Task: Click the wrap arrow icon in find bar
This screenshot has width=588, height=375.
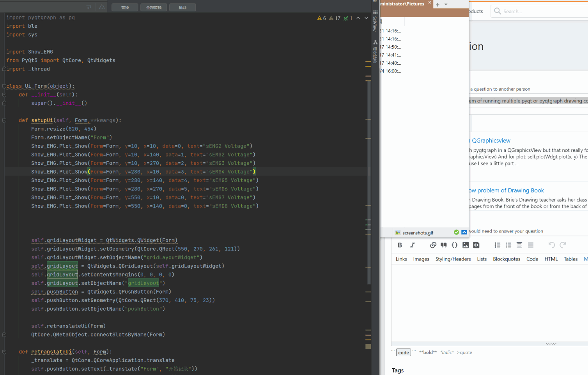Action: click(89, 7)
